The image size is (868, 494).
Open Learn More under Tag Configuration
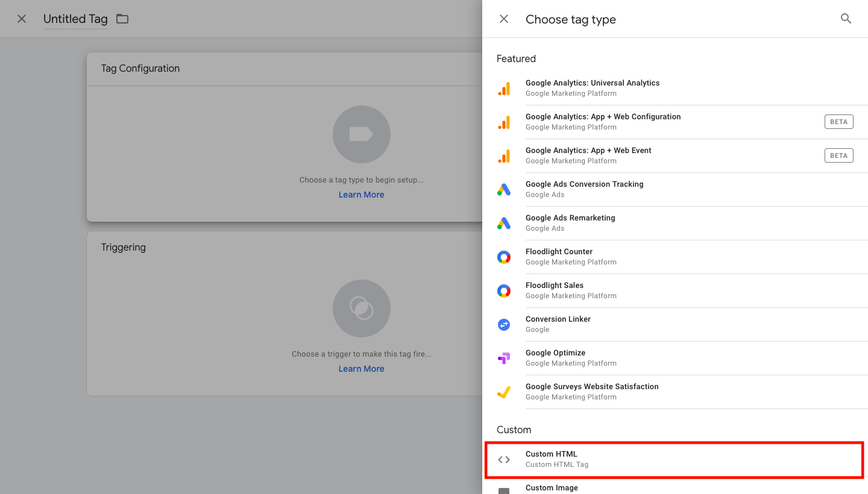pyautogui.click(x=361, y=194)
